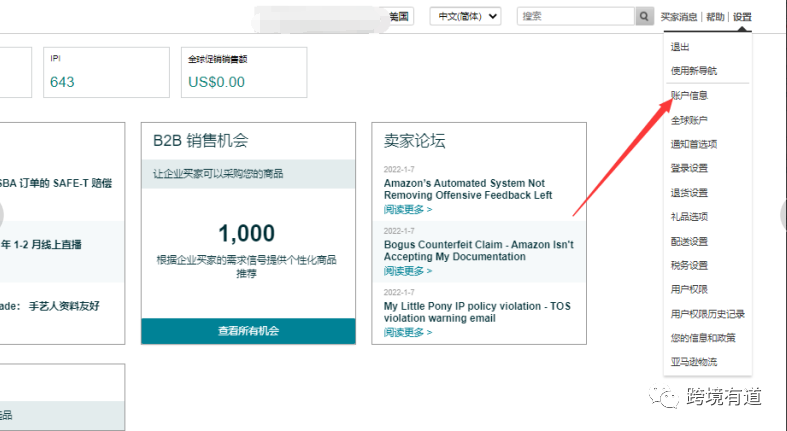Open the 中文(简体) language dropdown
This screenshot has height=431, width=787.
coord(466,16)
